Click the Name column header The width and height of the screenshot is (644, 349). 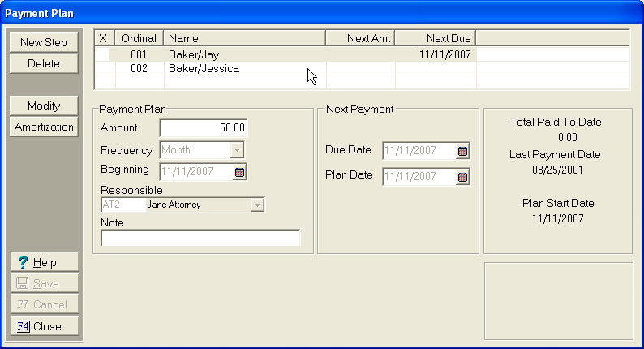click(x=243, y=38)
